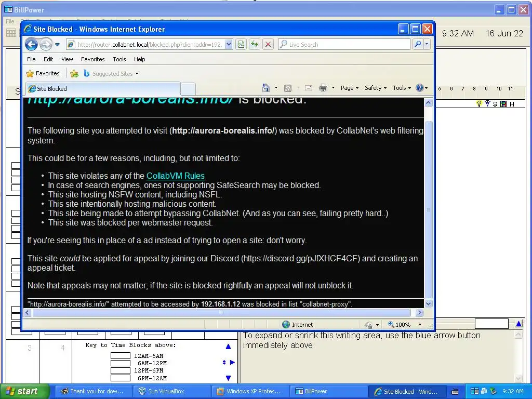Viewport: 532px width, 399px height.
Task: Follow the CollabVM Rules link
Action: pos(176,176)
